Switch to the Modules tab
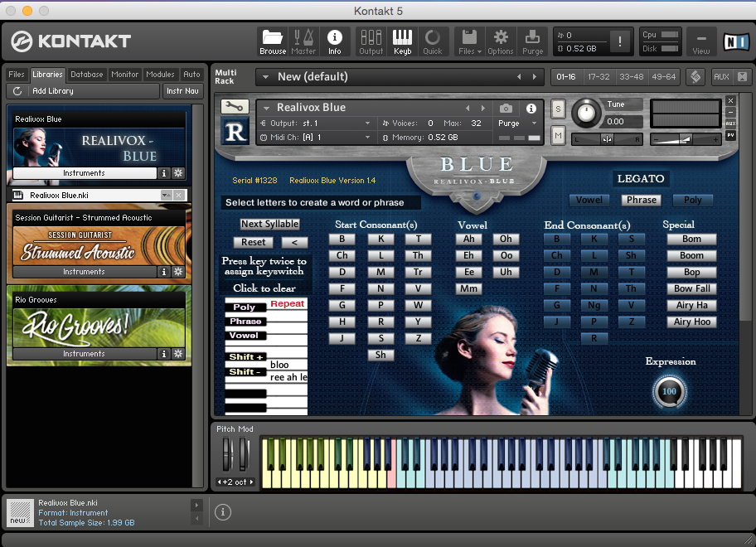 coord(160,75)
